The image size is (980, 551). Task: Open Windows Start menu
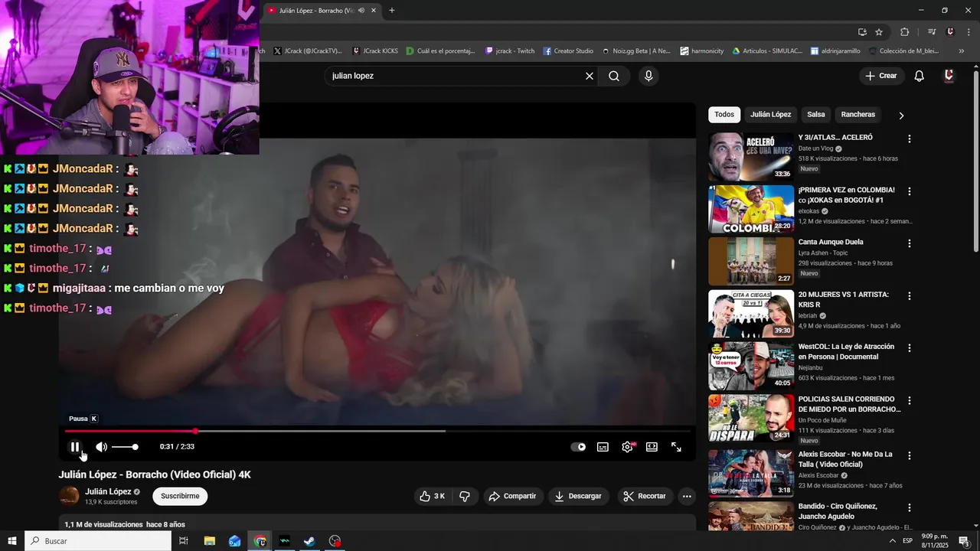[11, 541]
